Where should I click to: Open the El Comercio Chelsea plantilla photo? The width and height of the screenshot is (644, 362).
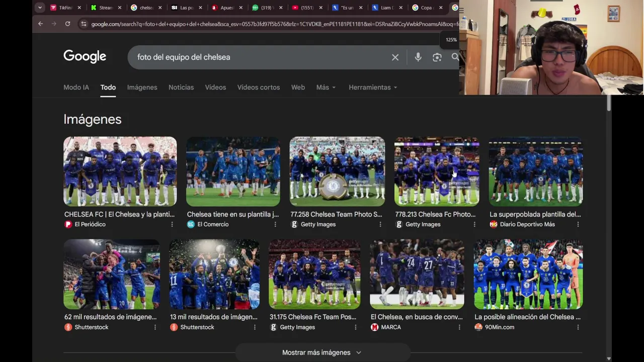tap(233, 171)
